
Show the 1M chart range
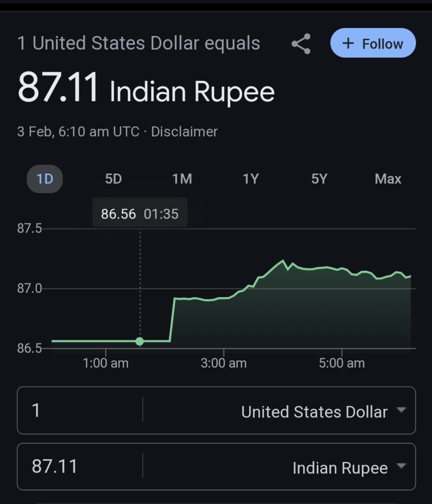[182, 179]
